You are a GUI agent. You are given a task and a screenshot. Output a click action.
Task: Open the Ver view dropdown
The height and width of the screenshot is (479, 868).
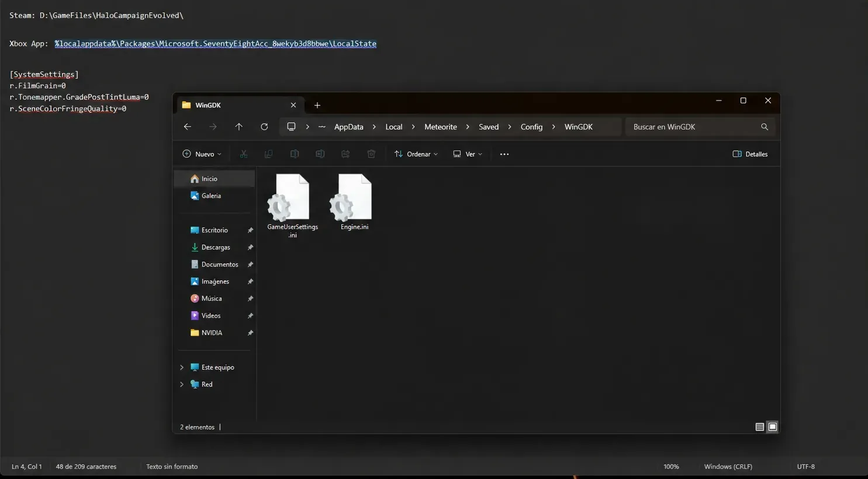(x=468, y=154)
